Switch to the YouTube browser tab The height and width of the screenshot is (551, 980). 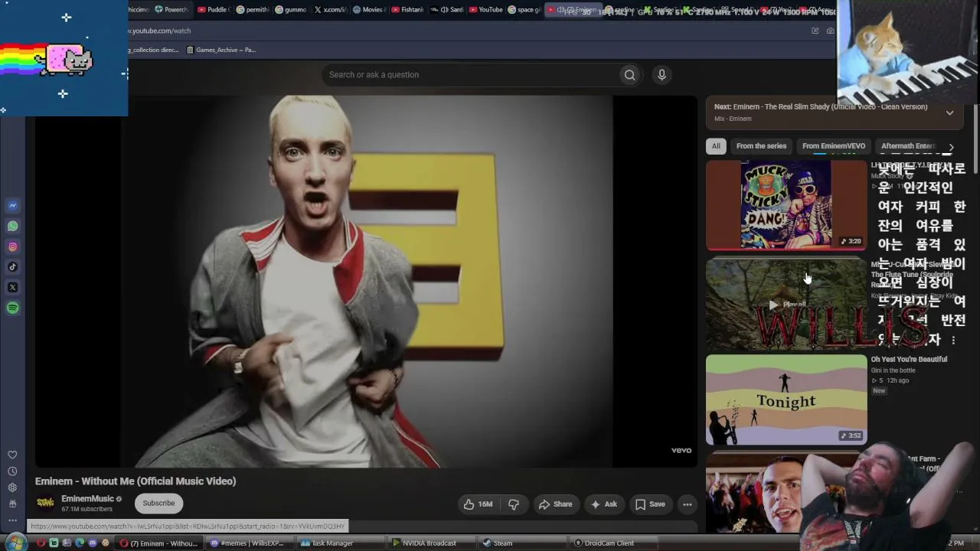click(x=485, y=10)
